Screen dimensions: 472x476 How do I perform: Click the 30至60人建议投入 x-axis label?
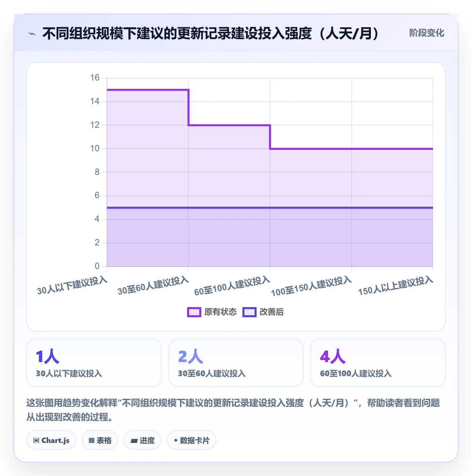153,286
